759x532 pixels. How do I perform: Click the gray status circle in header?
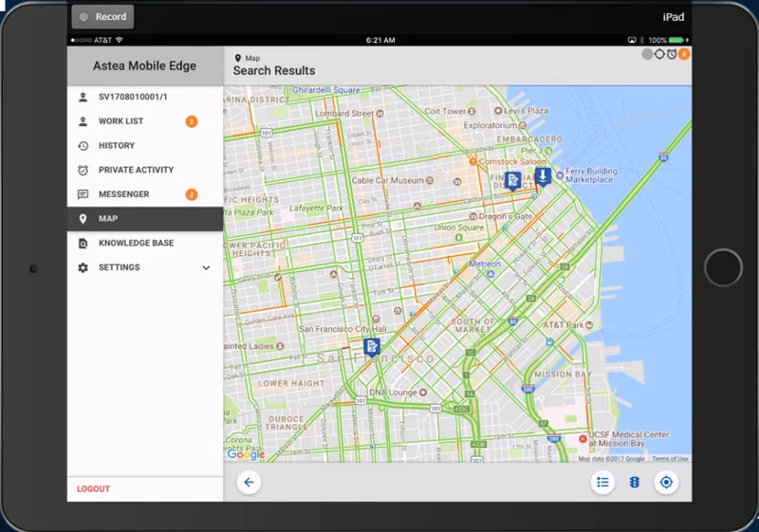[x=647, y=54]
